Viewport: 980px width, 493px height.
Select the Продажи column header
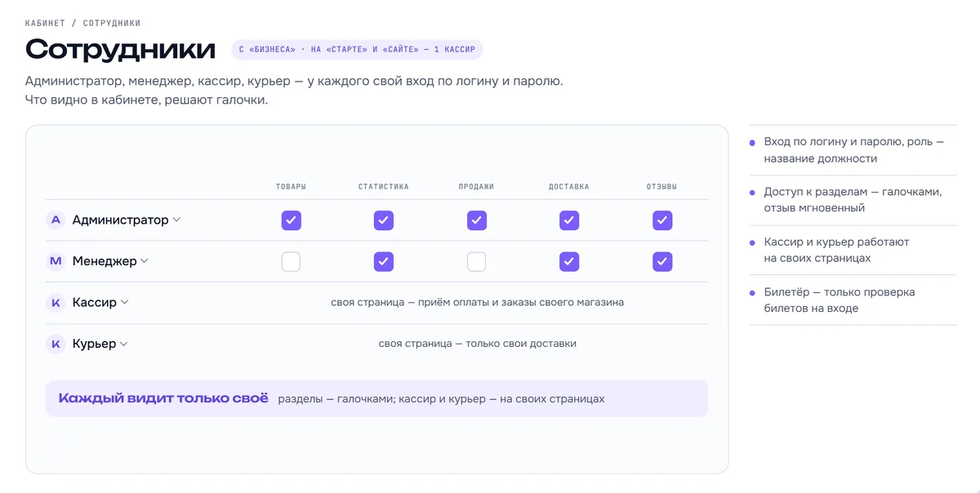[477, 187]
